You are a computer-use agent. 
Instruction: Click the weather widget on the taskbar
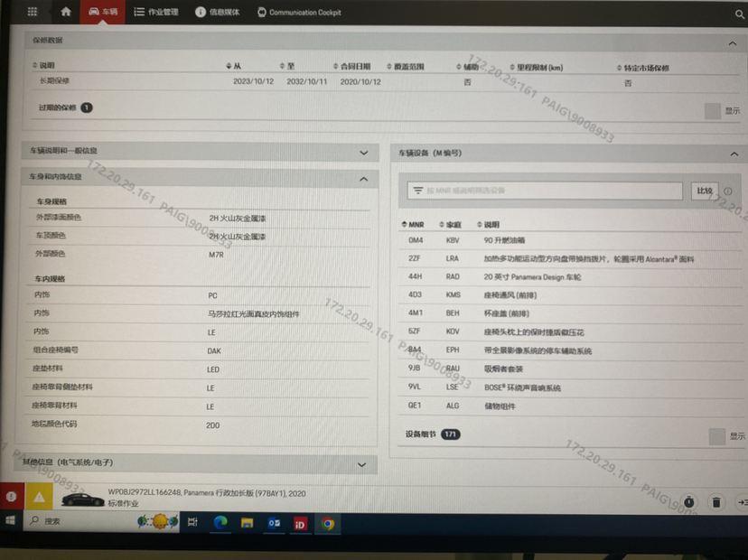(157, 521)
